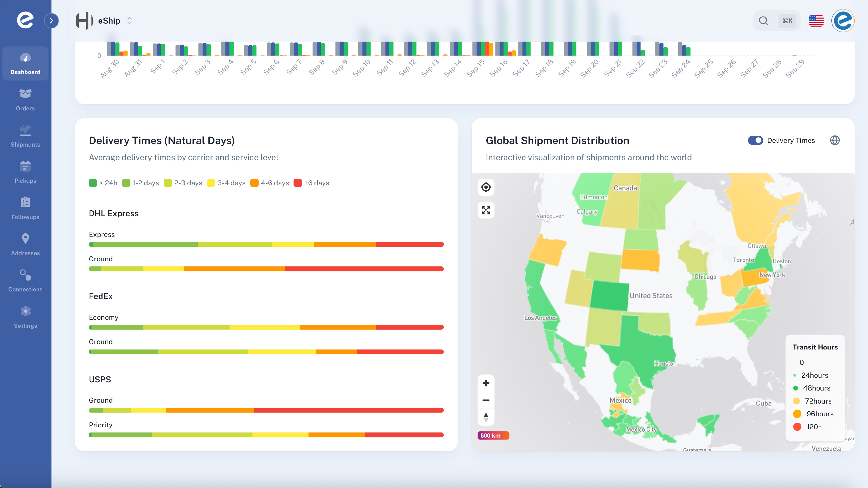Viewport: 868px width, 488px height.
Task: Open the user profile avatar
Action: pyautogui.click(x=843, y=21)
